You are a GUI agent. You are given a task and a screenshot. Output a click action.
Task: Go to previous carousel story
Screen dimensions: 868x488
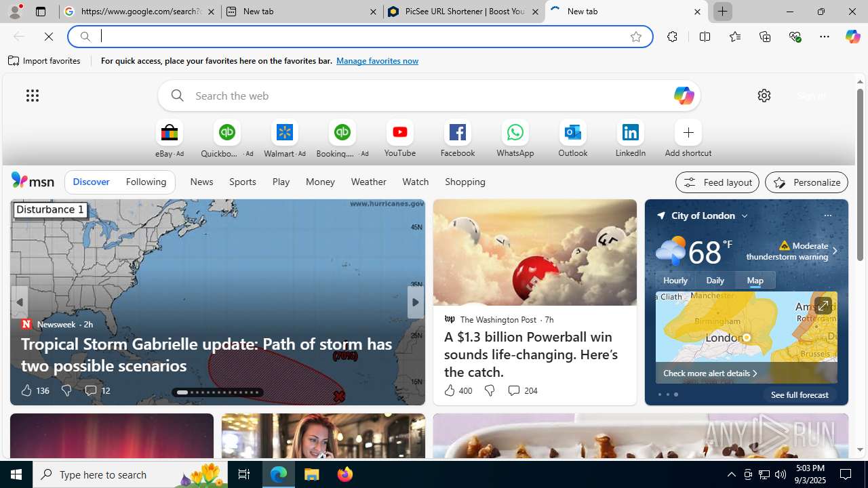click(x=20, y=302)
